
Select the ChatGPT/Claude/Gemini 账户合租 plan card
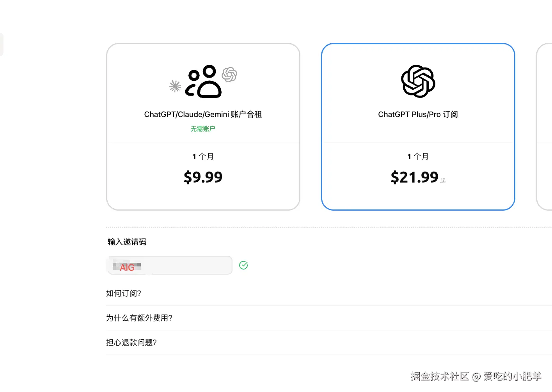click(203, 127)
